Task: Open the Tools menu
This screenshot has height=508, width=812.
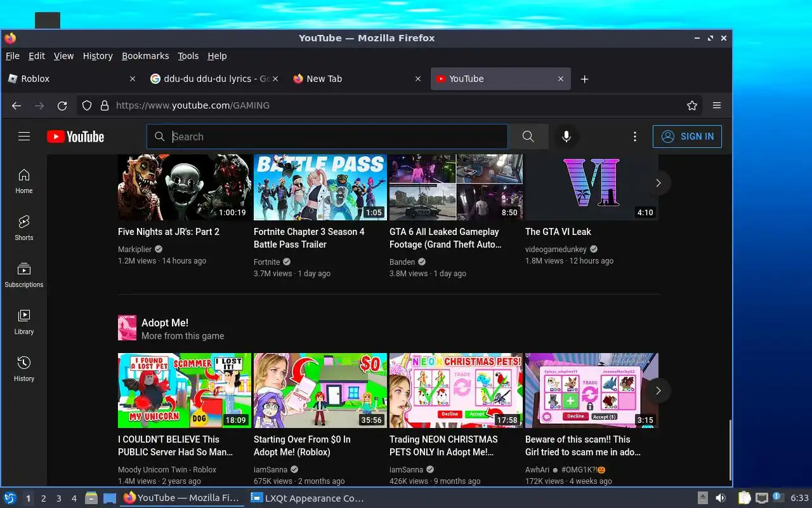Action: pos(188,56)
